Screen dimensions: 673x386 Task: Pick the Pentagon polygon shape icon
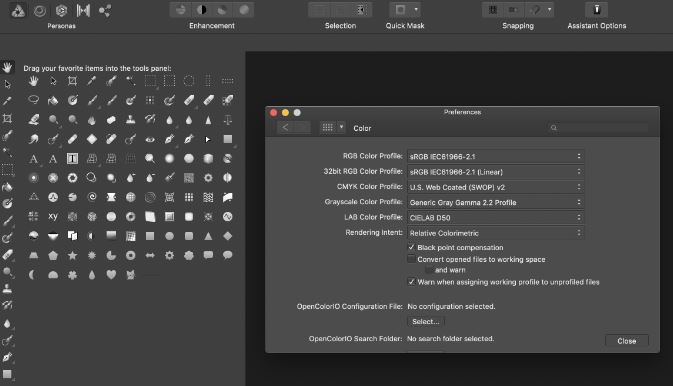53,255
